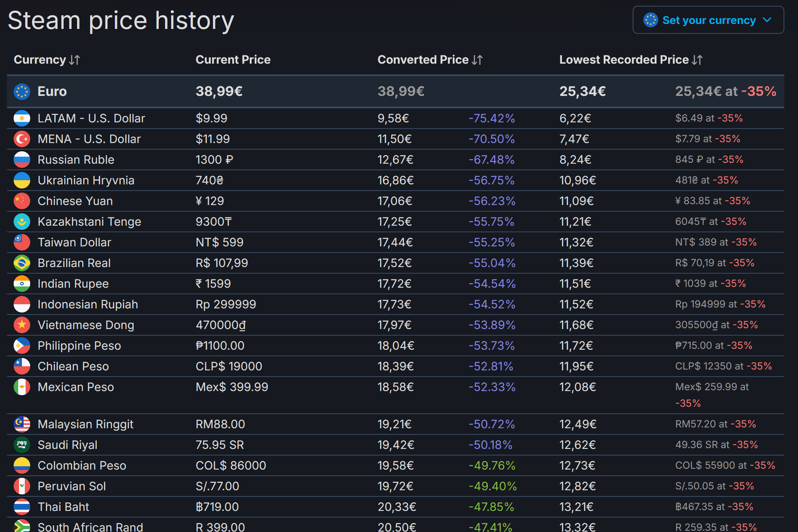Select the Taiwan Dollar row name
The image size is (798, 532).
point(74,242)
